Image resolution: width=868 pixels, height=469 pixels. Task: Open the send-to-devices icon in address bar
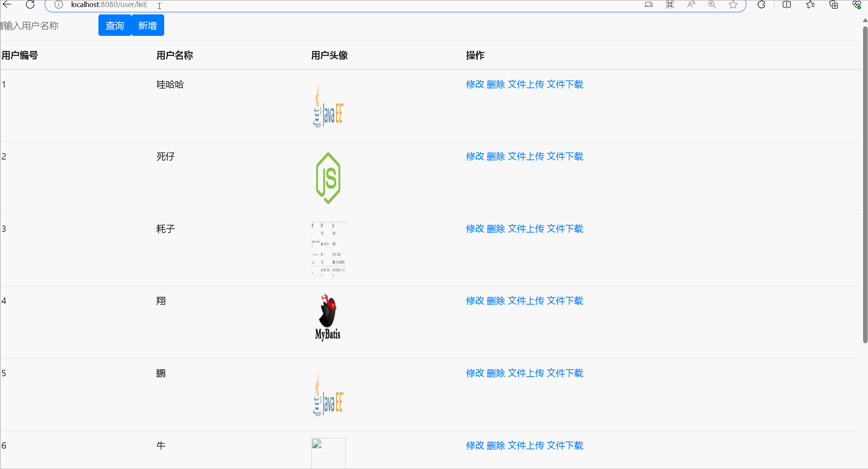point(649,5)
